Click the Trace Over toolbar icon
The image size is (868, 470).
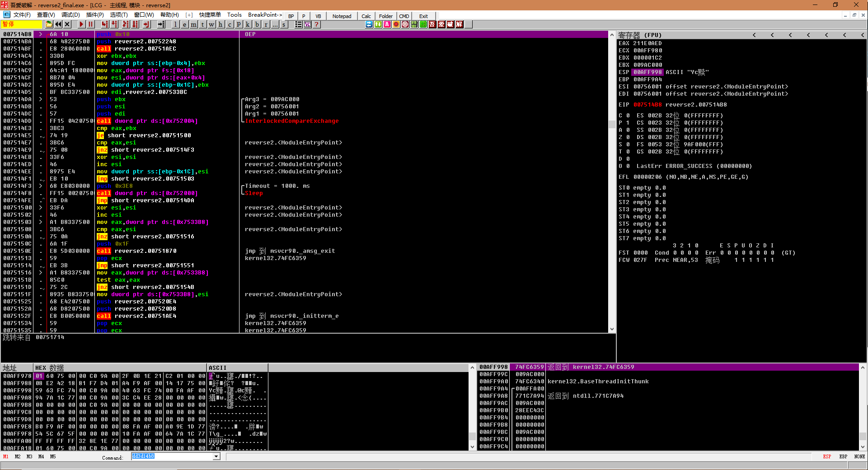pos(135,24)
